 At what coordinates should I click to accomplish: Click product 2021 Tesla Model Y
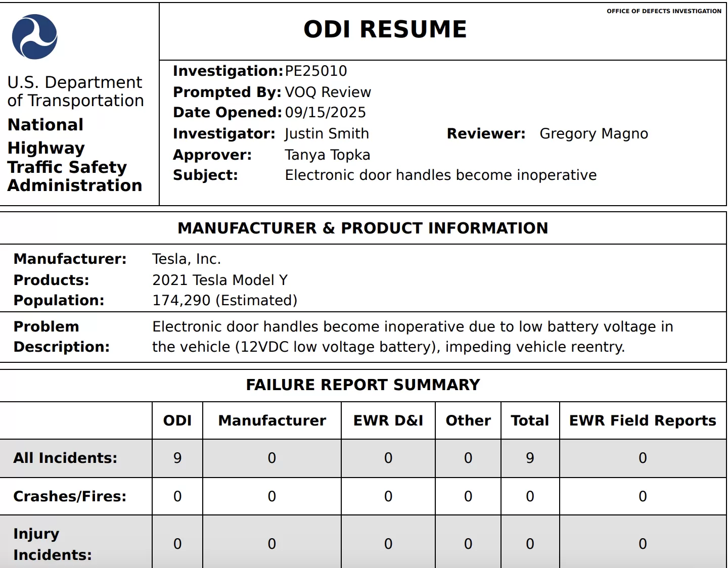click(x=220, y=280)
